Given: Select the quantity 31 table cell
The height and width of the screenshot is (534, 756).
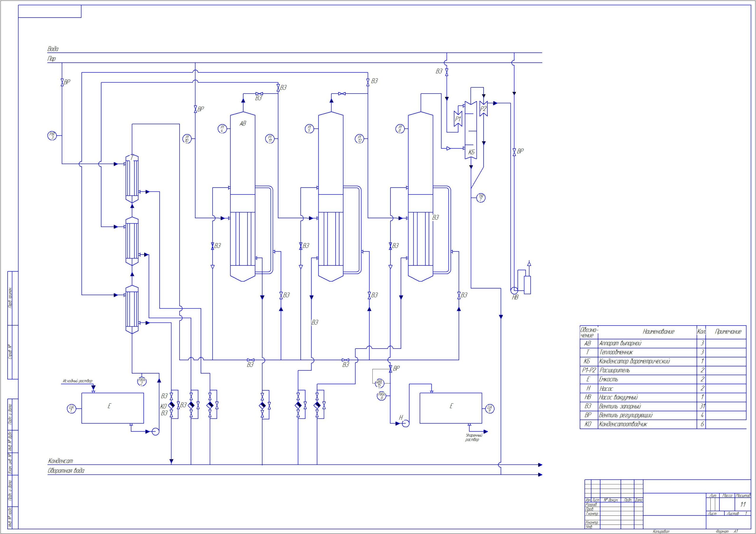Looking at the screenshot, I should tap(702, 406).
